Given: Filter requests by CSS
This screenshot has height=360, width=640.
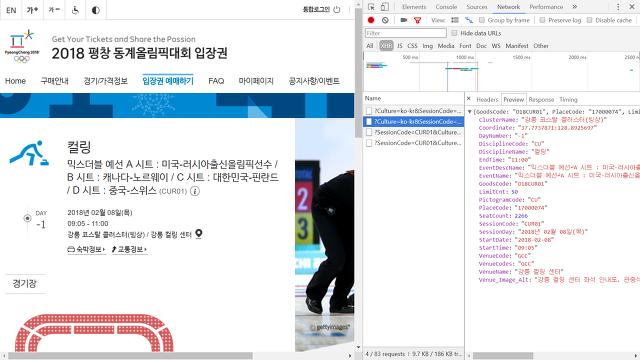Looking at the screenshot, I should [x=412, y=46].
